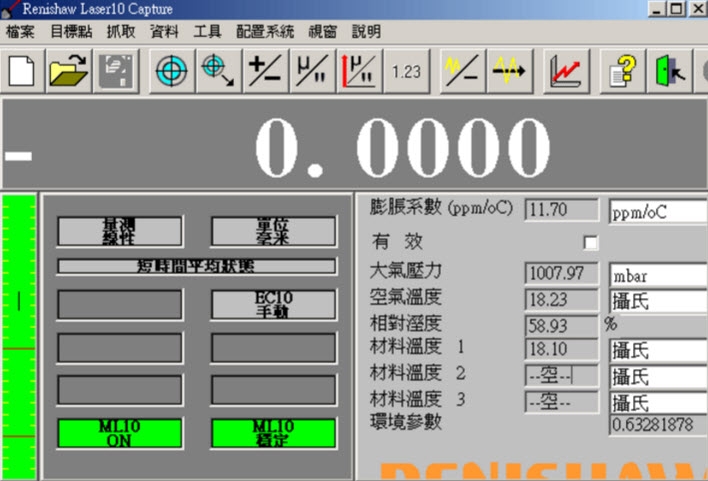Open the mbar pressure units dropdown
The height and width of the screenshot is (481, 708).
click(657, 274)
